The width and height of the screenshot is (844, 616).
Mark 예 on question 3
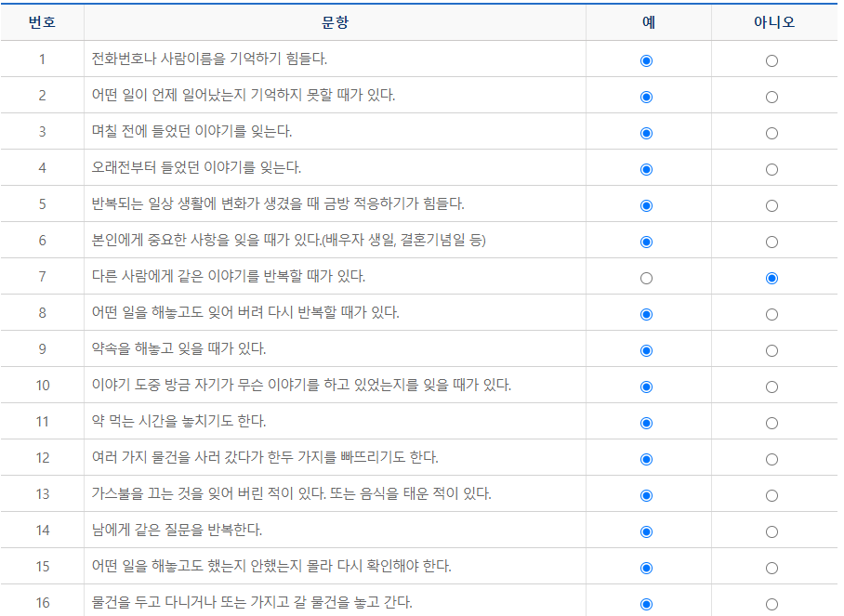tap(646, 133)
